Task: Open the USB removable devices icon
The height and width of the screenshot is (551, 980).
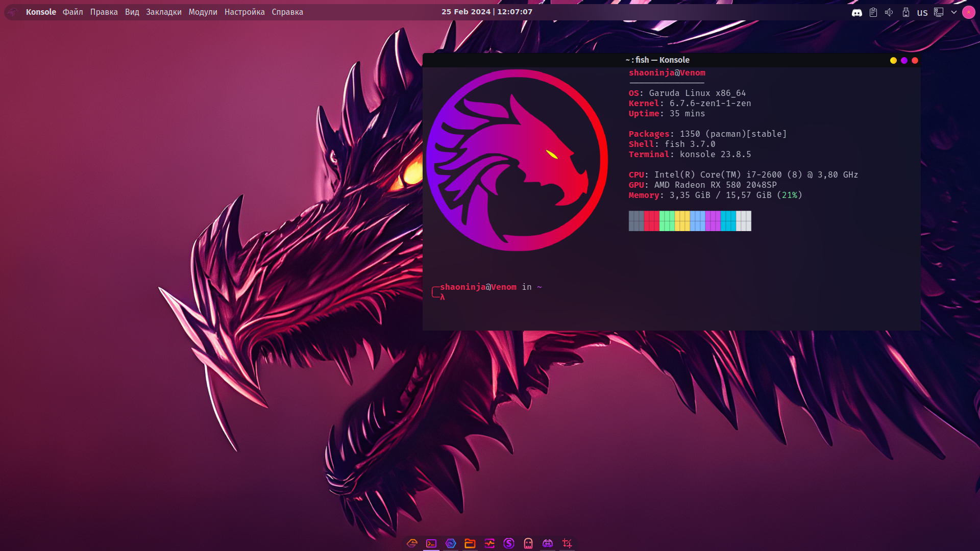Action: click(905, 12)
